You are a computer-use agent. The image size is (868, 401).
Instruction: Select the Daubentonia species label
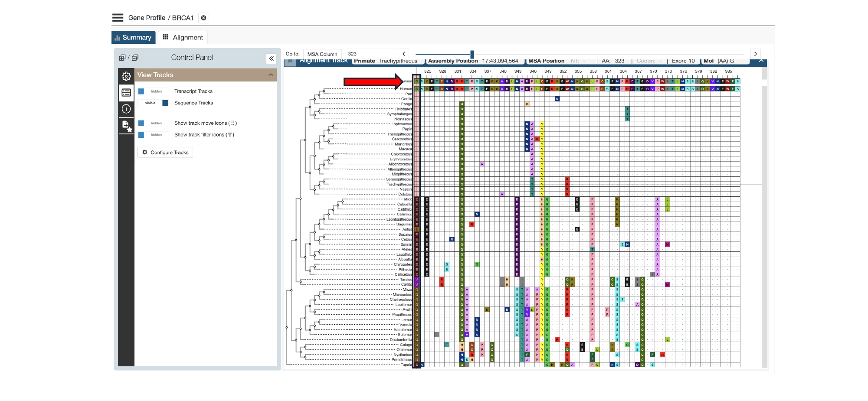coord(401,340)
